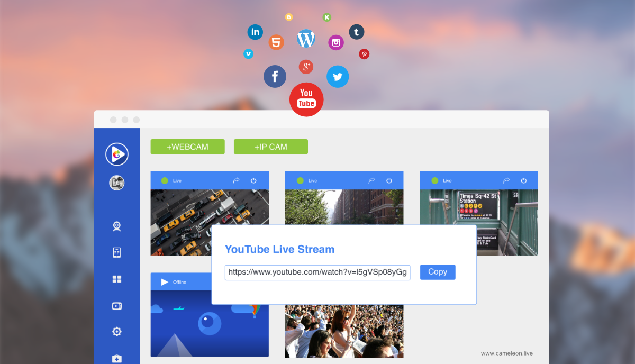Click the Facebook icon
Screen dimensions: 635x364
pos(275,76)
